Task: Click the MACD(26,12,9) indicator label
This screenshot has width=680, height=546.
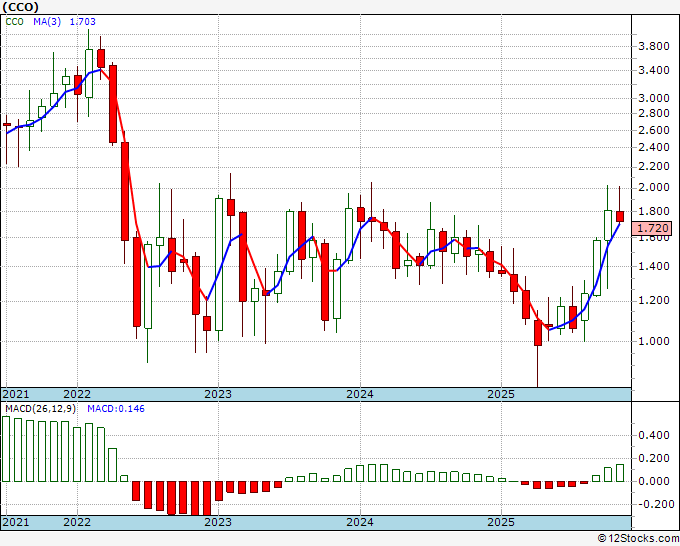Action: point(40,409)
